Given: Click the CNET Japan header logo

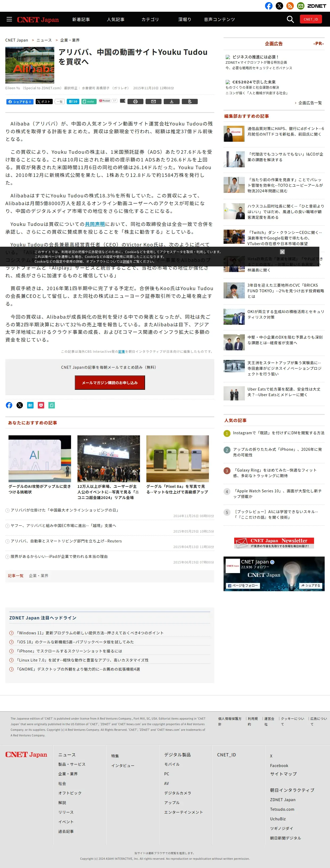Looking at the screenshot, I should (38, 19).
